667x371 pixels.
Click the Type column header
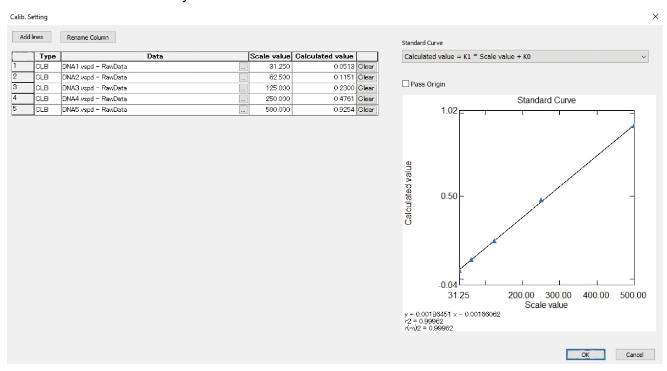tap(48, 56)
